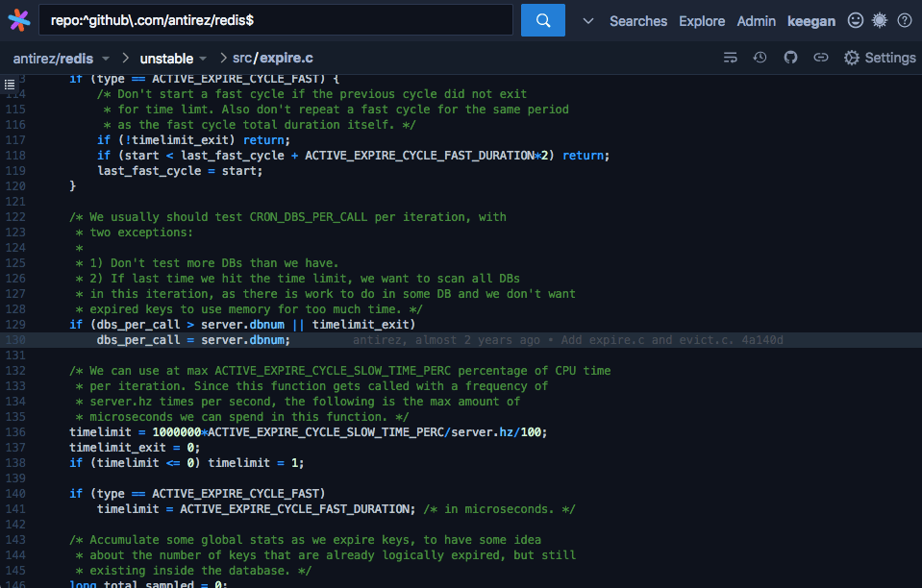
Task: Go to the Explore page
Action: [701, 20]
